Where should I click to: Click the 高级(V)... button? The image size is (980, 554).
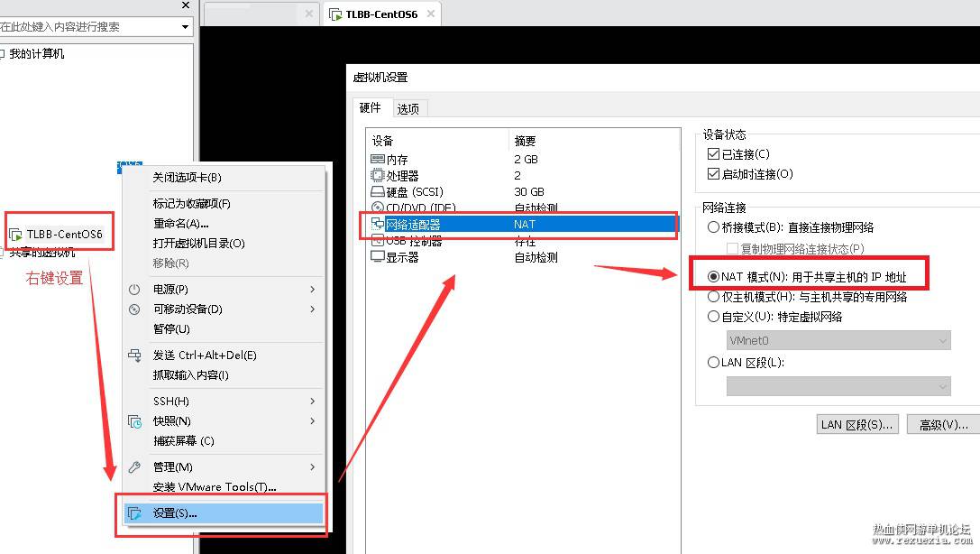(944, 425)
